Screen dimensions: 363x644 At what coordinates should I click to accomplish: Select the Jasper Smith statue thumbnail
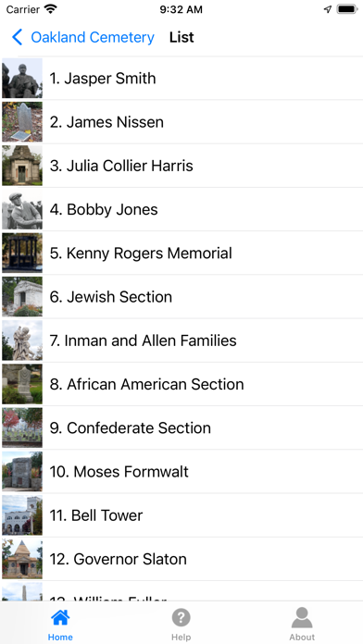(x=22, y=78)
